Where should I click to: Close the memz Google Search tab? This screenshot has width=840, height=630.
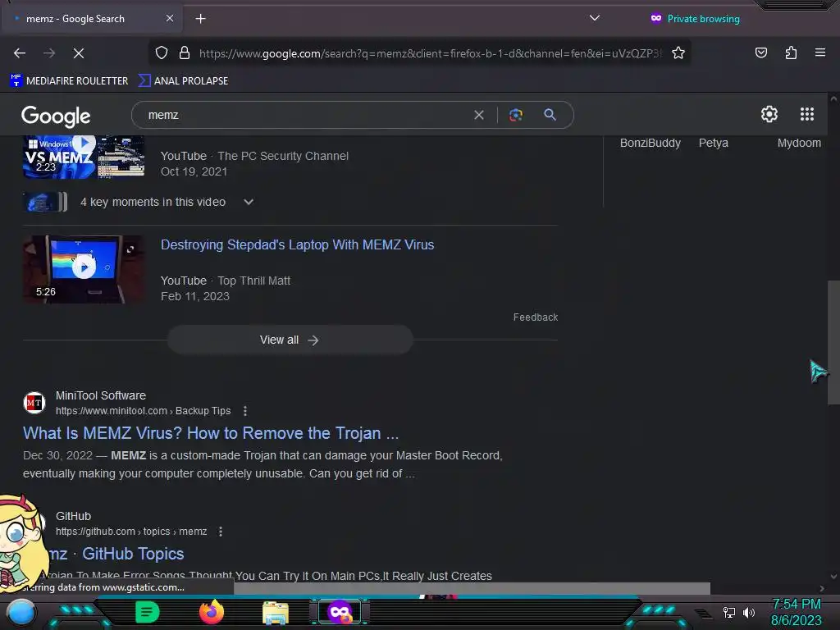(169, 18)
